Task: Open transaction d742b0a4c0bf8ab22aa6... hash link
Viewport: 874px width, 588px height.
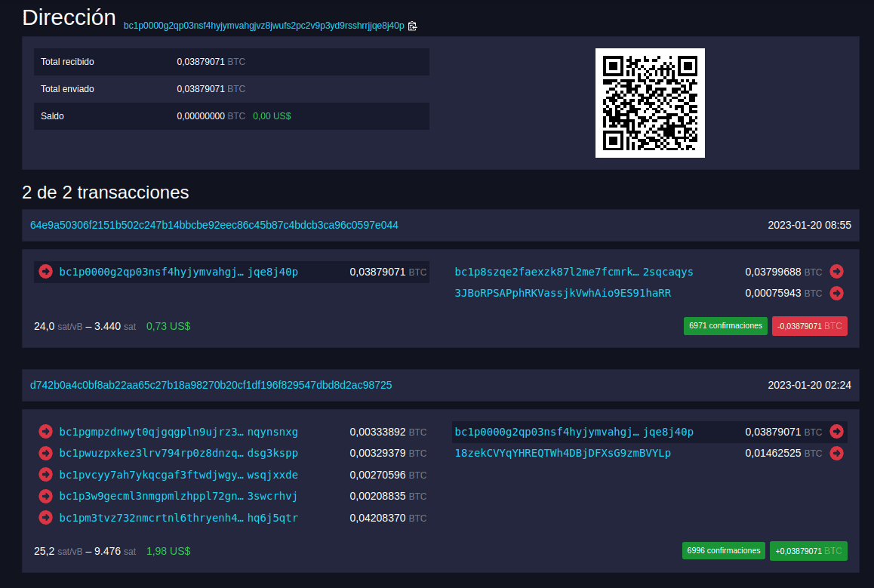Action: click(x=211, y=385)
